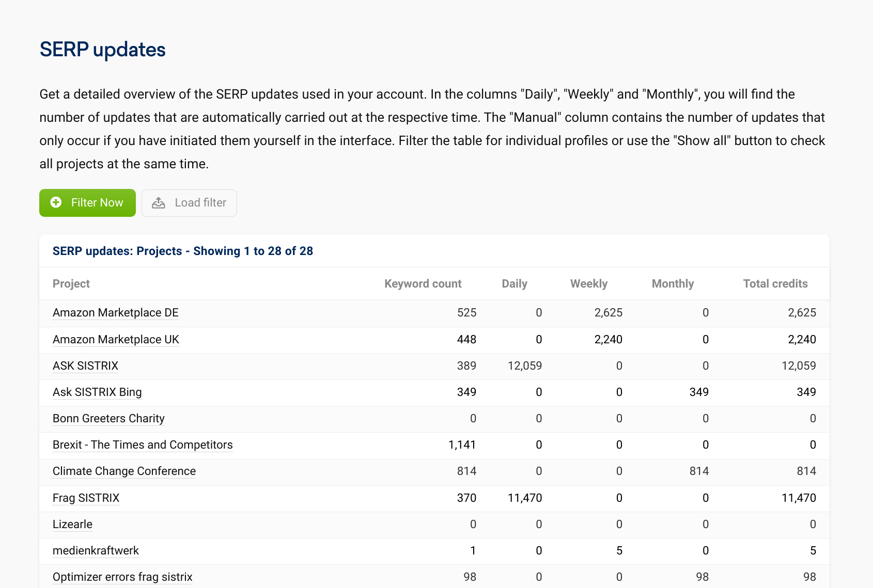Click the table title showing 1 to 28 of 28

183,251
